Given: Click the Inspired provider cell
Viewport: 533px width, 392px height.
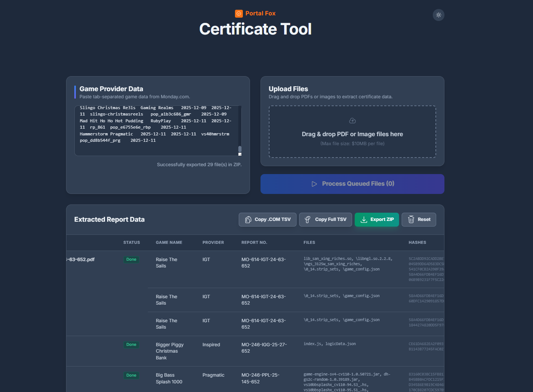Looking at the screenshot, I should coord(211,345).
